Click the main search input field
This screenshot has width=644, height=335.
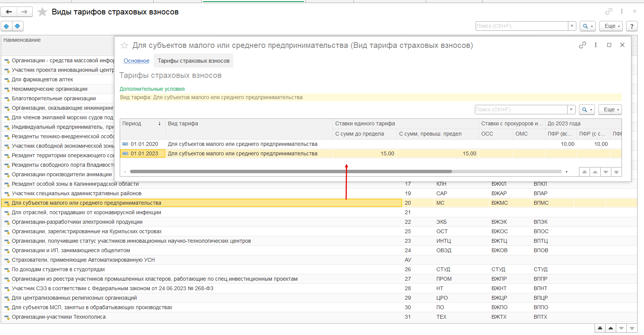pos(522,26)
